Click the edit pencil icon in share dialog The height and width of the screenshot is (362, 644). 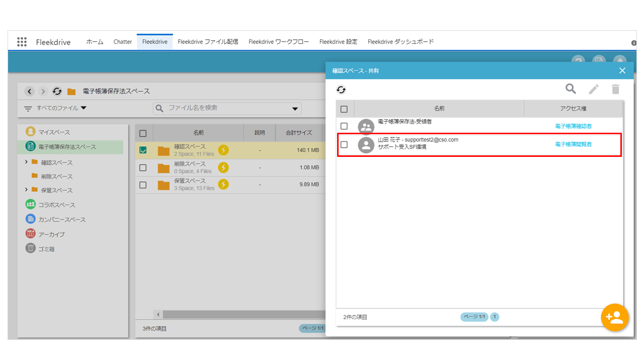point(594,89)
